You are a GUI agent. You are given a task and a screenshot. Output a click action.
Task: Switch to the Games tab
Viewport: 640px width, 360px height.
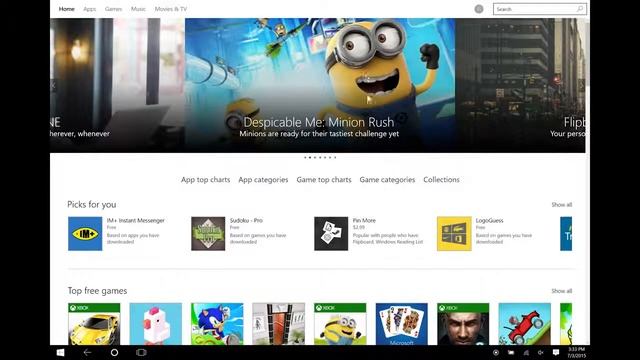113,9
